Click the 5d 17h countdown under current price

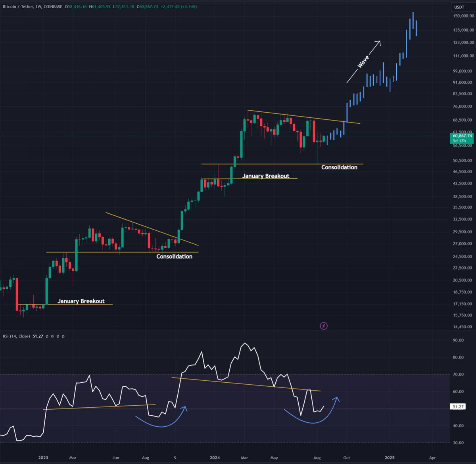pos(459,141)
